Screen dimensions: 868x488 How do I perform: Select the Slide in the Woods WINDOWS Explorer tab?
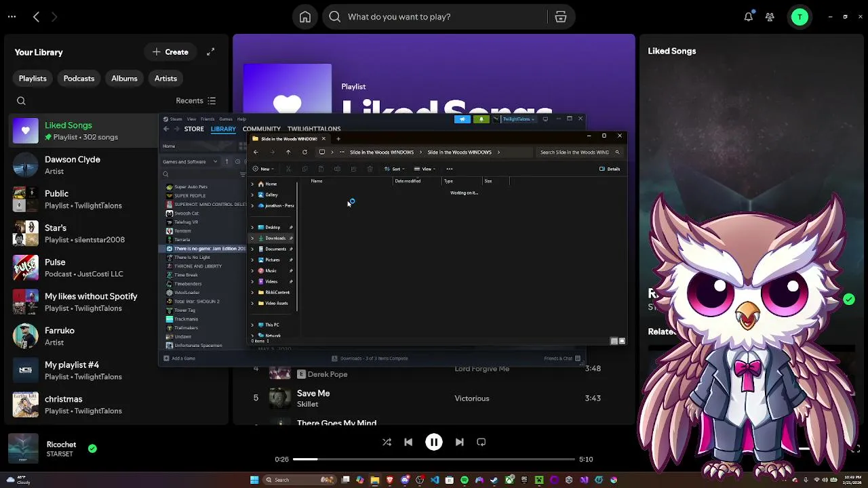pos(289,138)
